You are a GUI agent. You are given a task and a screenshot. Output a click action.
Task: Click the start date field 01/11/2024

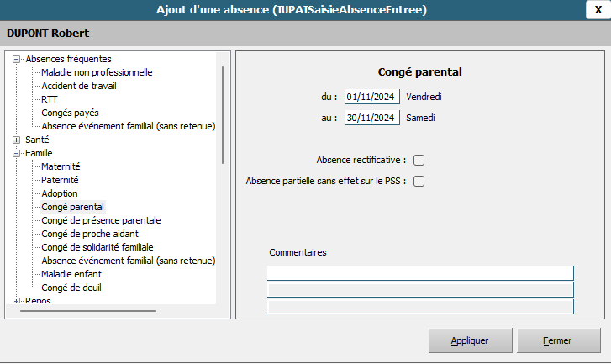click(x=371, y=97)
